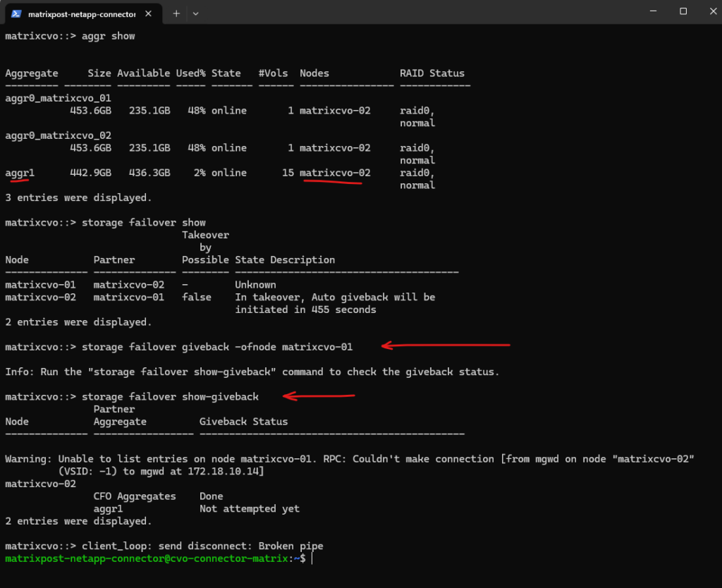Screen dimensions: 722x588
Task: Maximize the terminal window
Action: coord(683,12)
